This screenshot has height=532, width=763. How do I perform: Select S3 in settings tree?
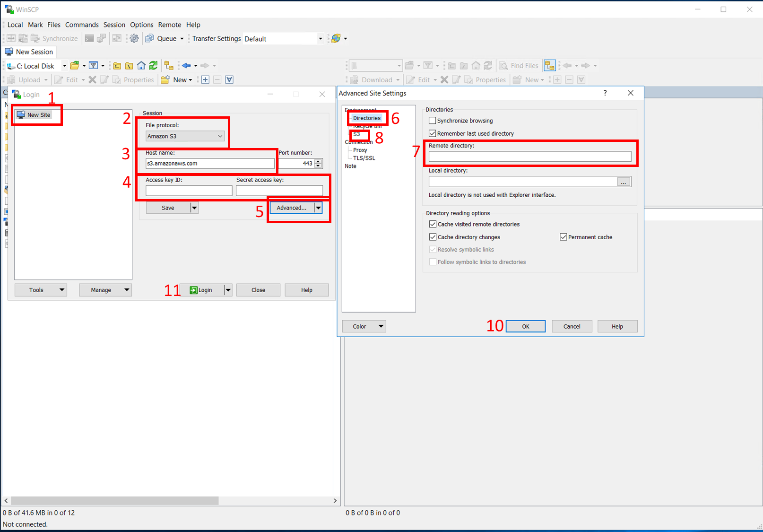[356, 134]
